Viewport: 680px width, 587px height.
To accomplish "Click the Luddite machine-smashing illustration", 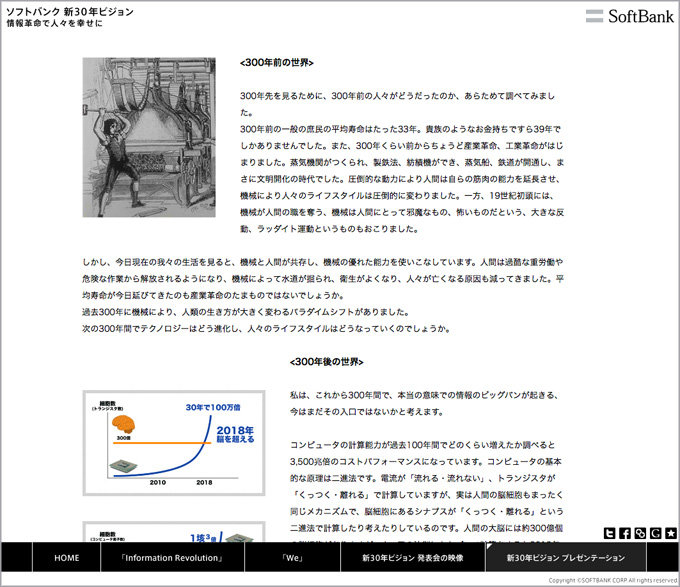I will (x=149, y=137).
